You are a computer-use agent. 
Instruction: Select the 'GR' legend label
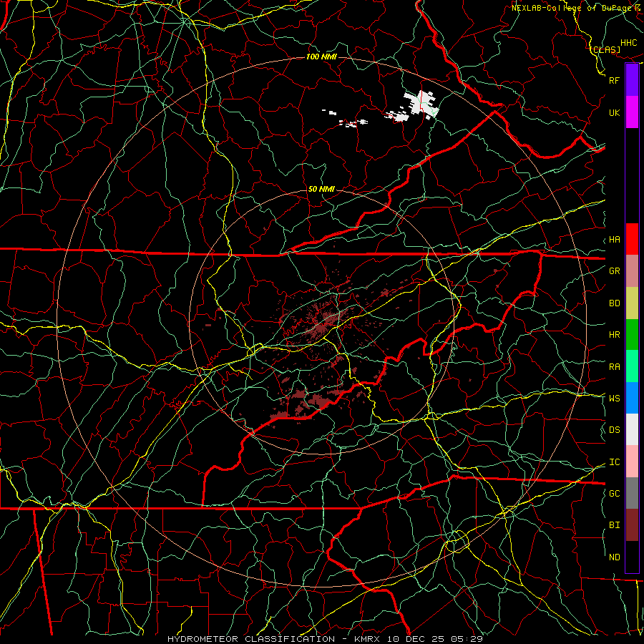pos(615,271)
